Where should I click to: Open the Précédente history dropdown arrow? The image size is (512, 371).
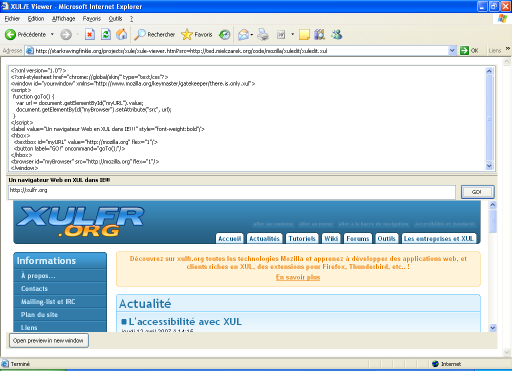52,34
